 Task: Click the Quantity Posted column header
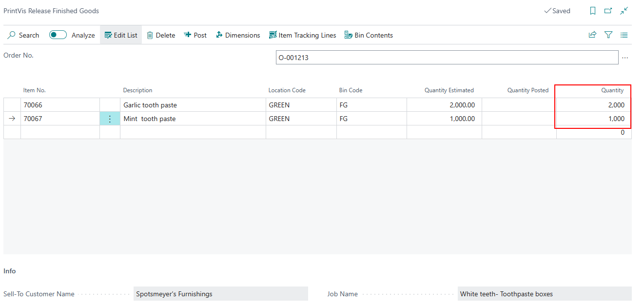[528, 90]
